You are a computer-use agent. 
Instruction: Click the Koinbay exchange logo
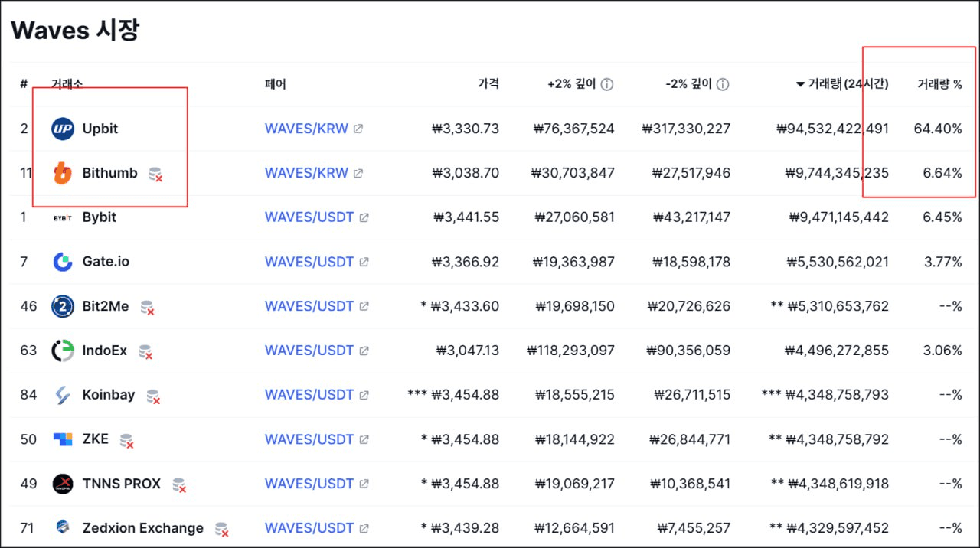[x=63, y=395]
